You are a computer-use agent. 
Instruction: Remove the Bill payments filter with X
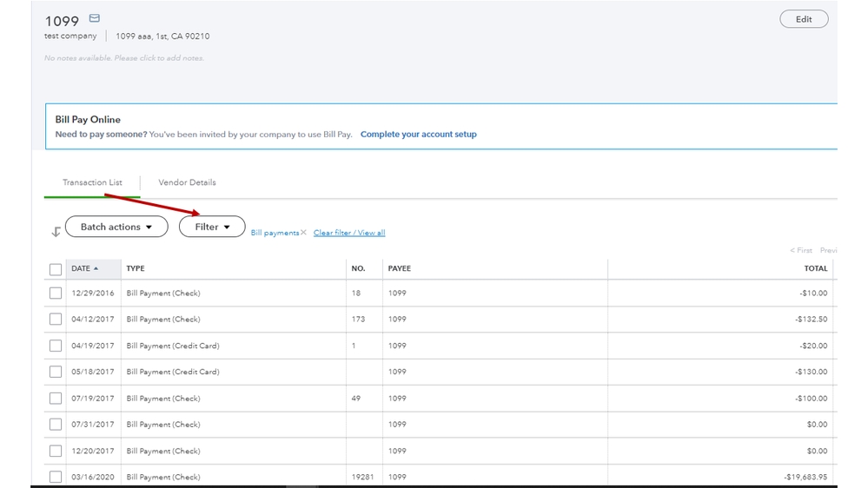[303, 233]
